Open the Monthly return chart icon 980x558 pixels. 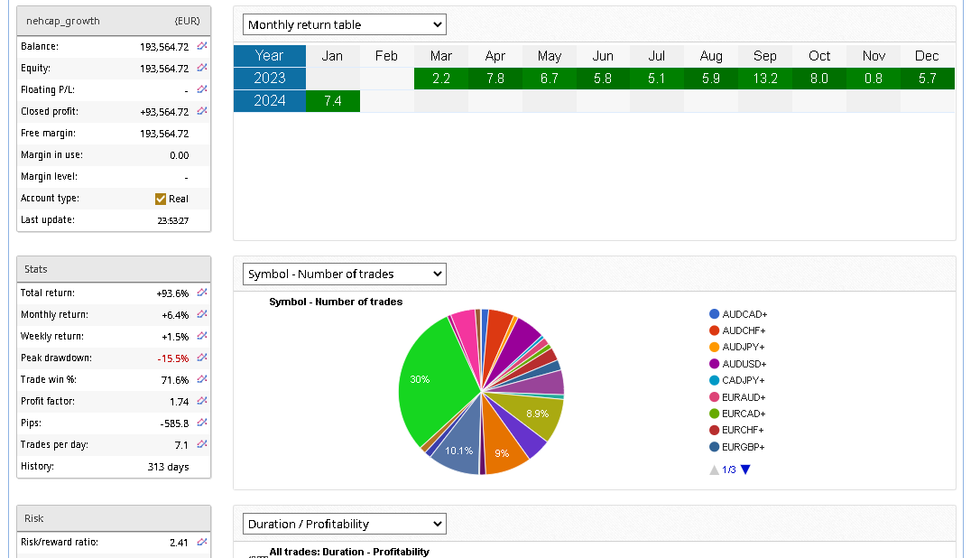point(202,314)
